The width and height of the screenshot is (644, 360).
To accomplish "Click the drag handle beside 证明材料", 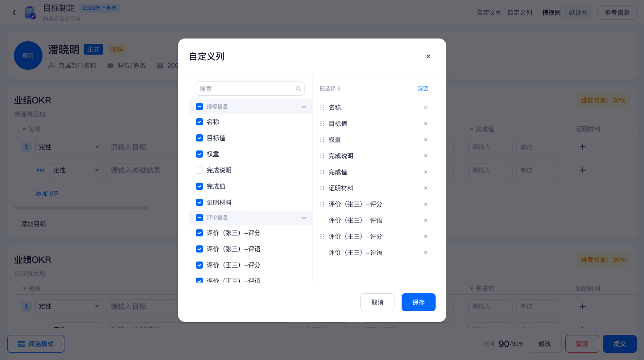I will tap(322, 188).
